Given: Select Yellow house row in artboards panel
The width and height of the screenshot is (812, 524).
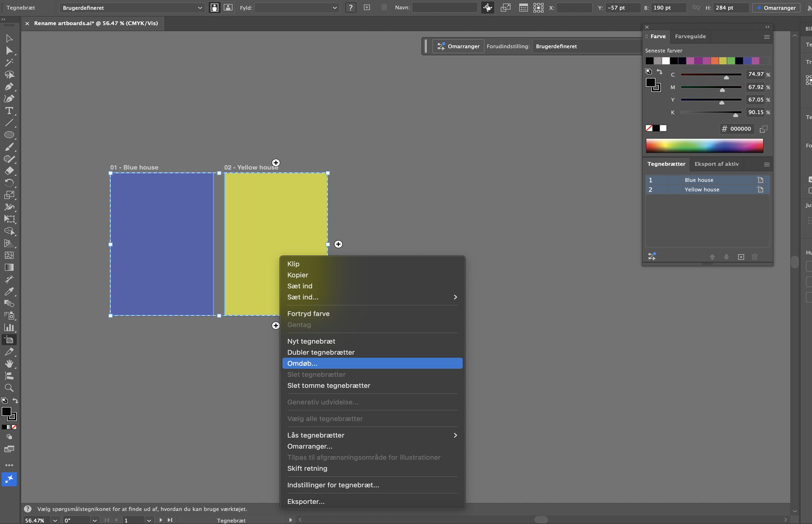Looking at the screenshot, I should 702,190.
